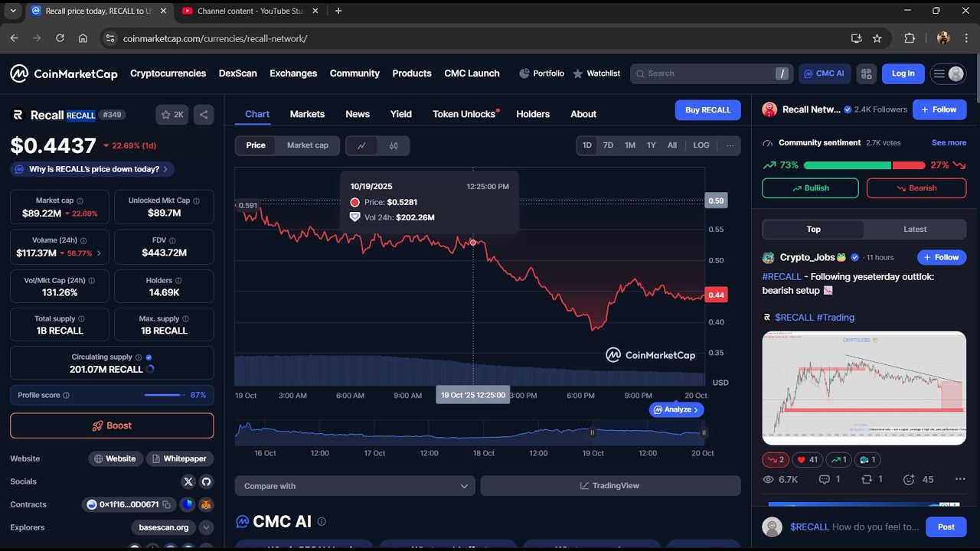980x551 pixels.
Task: Open Watchlist from the header
Action: 596,73
